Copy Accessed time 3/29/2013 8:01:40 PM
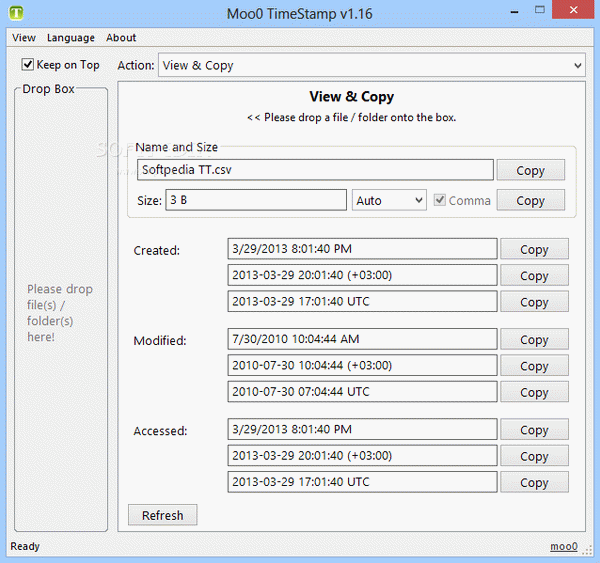Image resolution: width=600 pixels, height=563 pixels. (x=534, y=429)
